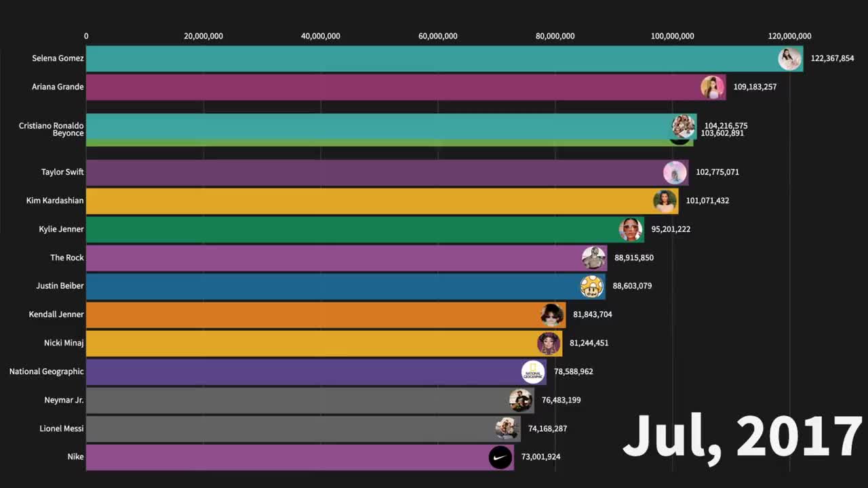Select the Nicki Minaj label
The height and width of the screenshot is (488, 868).
click(64, 343)
